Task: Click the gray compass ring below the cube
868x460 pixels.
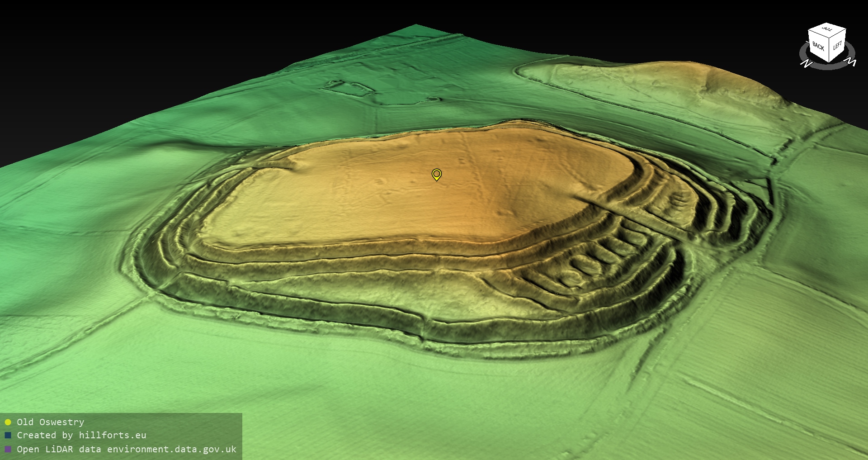Action: coord(828,67)
